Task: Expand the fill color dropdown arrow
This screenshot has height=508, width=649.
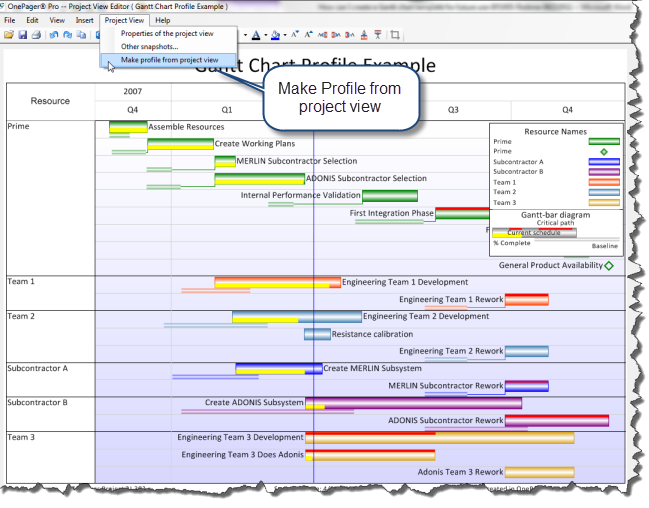Action: (285, 35)
